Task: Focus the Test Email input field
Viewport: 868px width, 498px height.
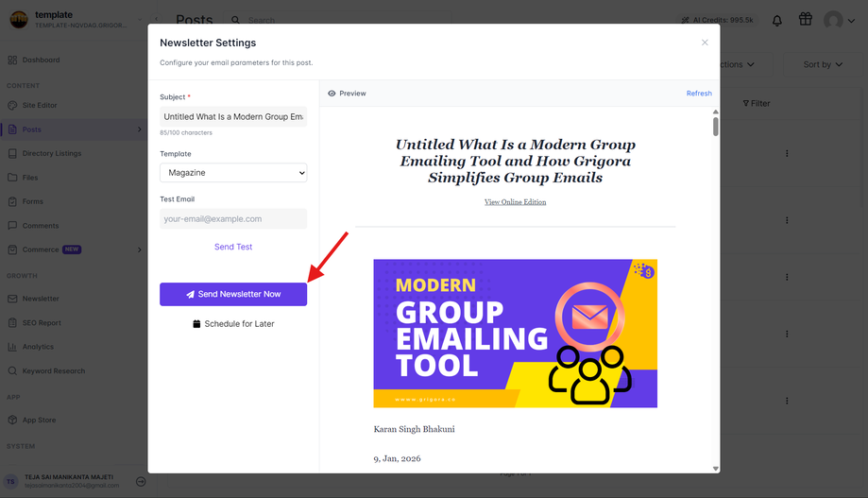Action: (233, 219)
